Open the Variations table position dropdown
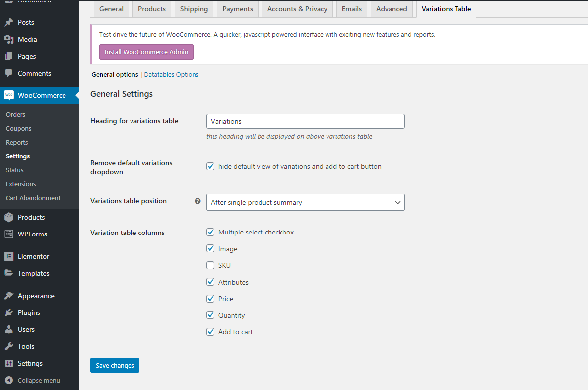Viewport: 588px width, 390px height. (305, 202)
